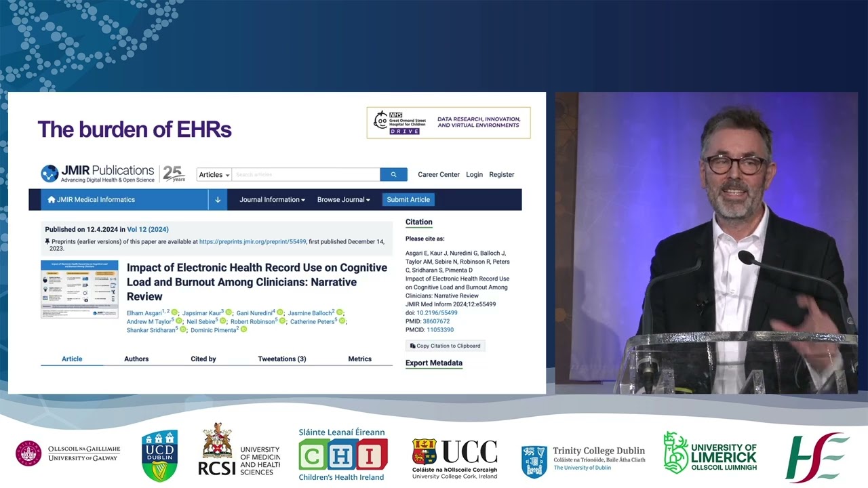Switch to the Cited by tab

click(203, 359)
